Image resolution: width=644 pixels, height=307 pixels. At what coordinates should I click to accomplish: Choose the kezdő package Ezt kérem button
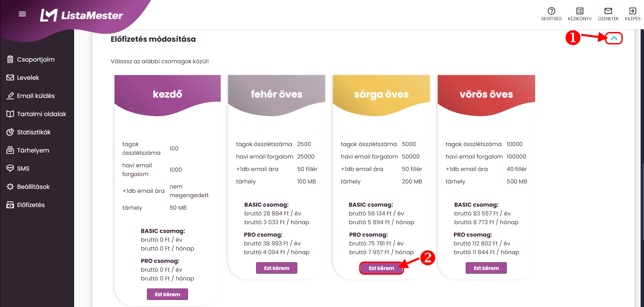167,294
